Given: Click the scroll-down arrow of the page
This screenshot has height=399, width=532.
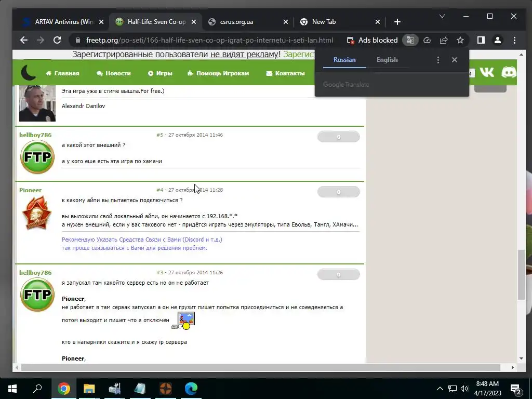Looking at the screenshot, I should (521, 358).
